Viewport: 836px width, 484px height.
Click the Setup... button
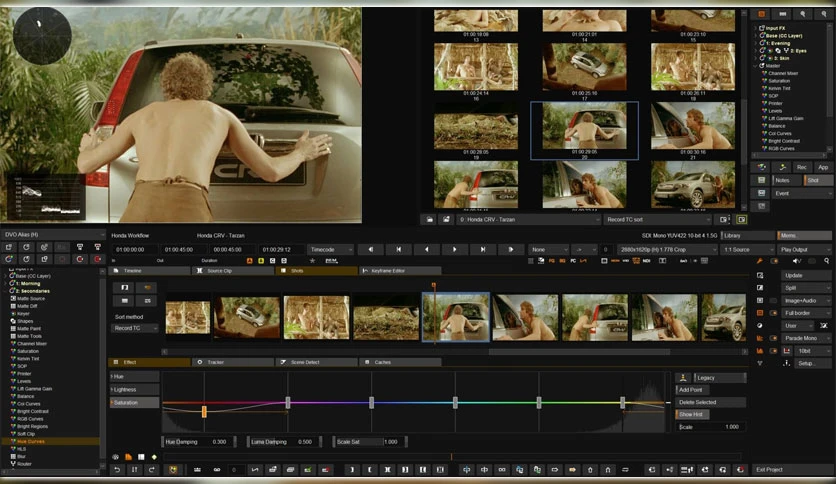click(x=813, y=363)
